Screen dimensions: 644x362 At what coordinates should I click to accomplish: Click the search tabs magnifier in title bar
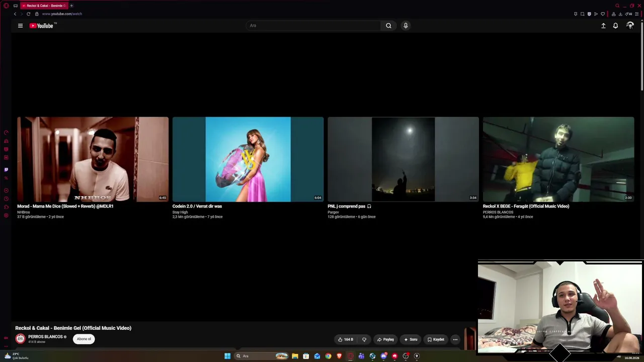point(617,6)
